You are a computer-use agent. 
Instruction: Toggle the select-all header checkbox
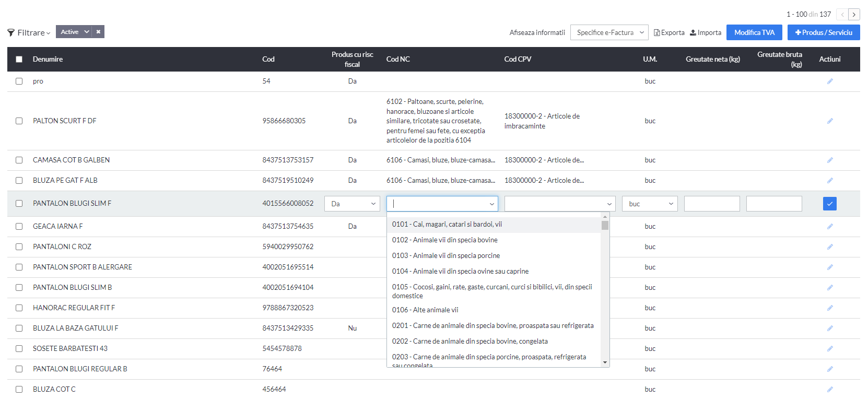pos(19,59)
